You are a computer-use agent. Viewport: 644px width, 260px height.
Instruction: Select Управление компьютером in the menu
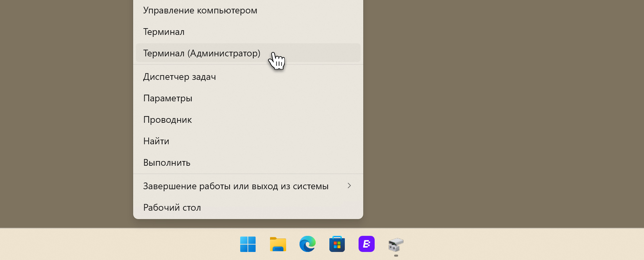[200, 10]
